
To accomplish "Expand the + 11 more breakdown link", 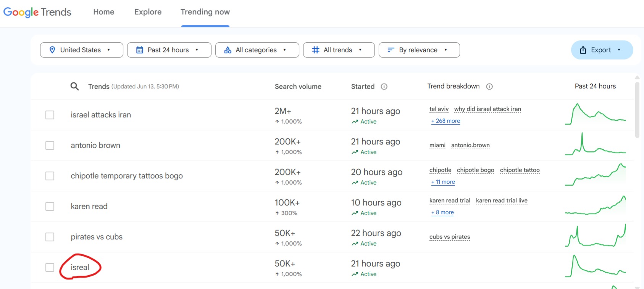I will (x=443, y=182).
